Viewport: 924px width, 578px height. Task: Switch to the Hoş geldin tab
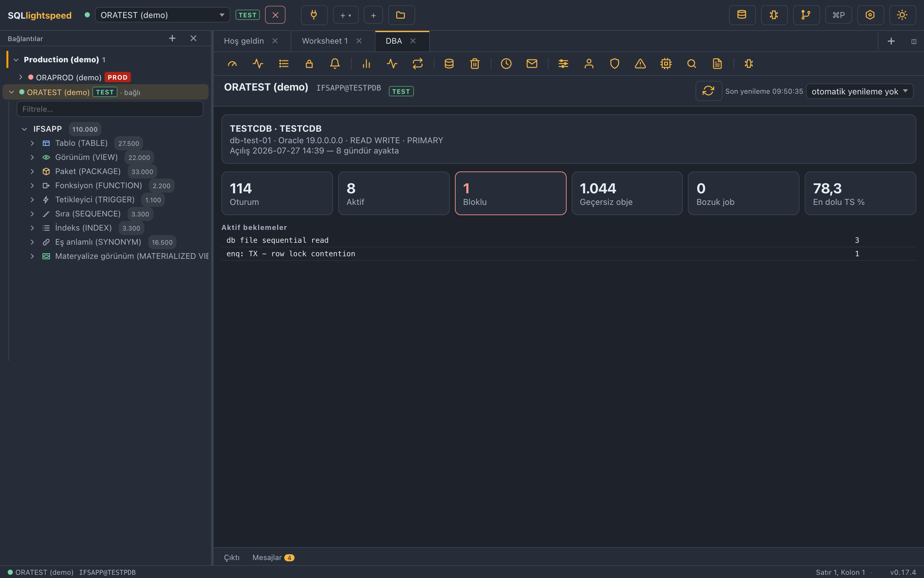pyautogui.click(x=244, y=41)
